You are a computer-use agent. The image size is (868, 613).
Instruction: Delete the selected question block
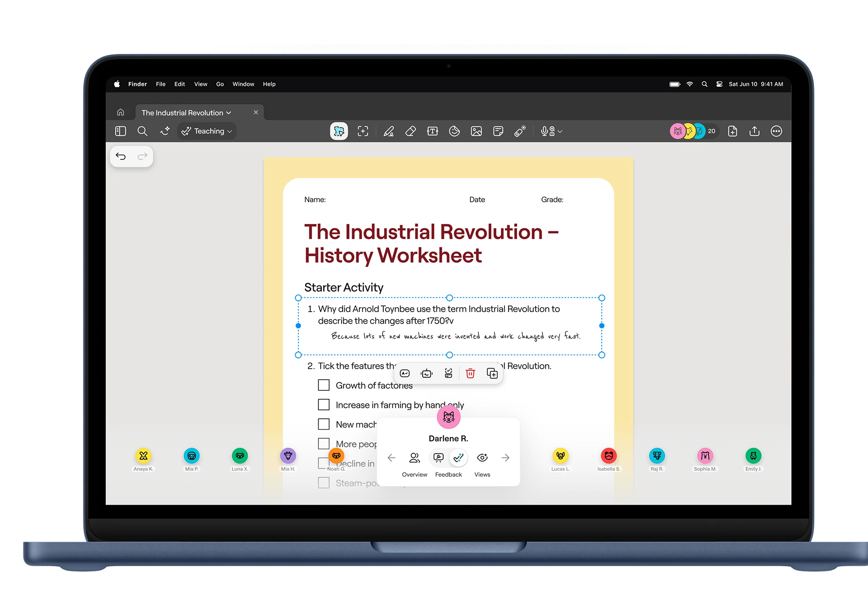[x=470, y=373]
